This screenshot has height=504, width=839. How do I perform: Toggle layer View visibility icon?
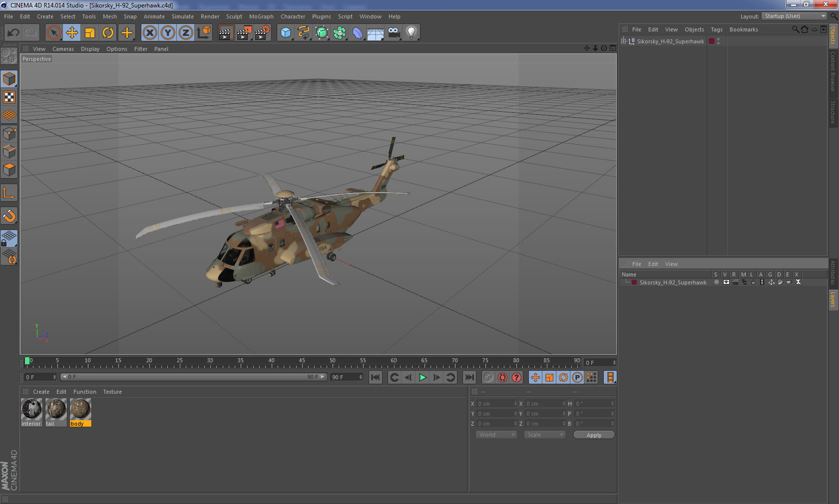(x=726, y=282)
